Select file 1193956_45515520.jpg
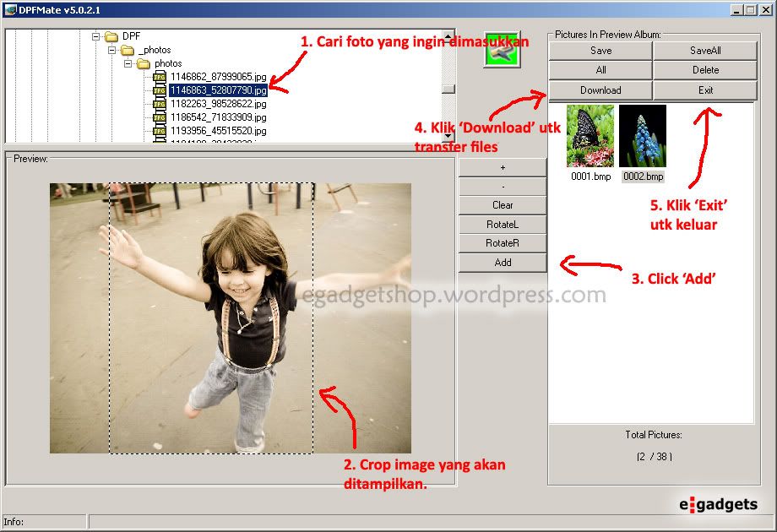 coord(219,131)
